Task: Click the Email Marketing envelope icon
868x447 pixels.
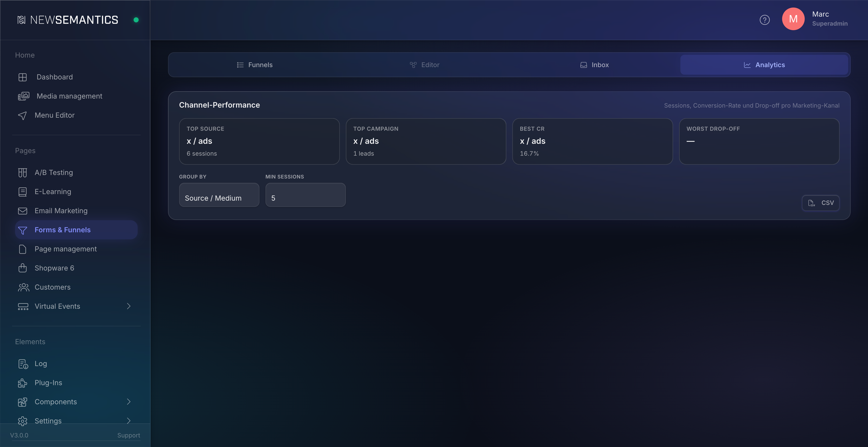Action: pos(23,211)
